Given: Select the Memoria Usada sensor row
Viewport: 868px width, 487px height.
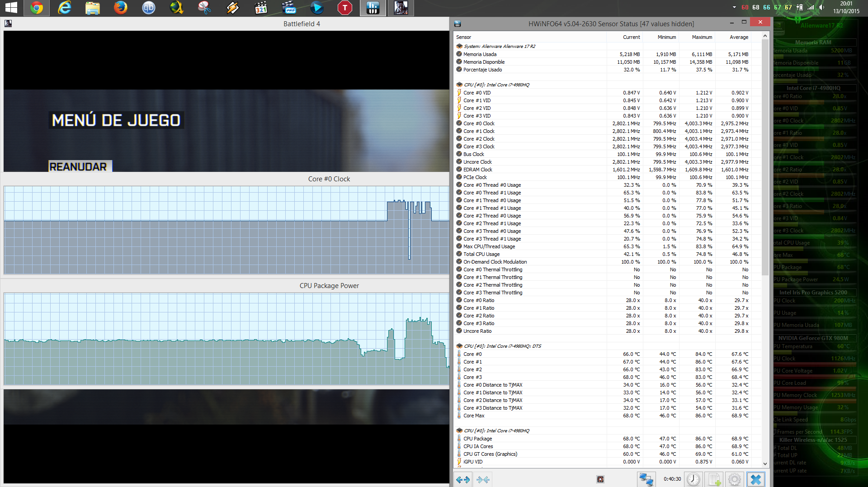Looking at the screenshot, I should click(x=608, y=54).
